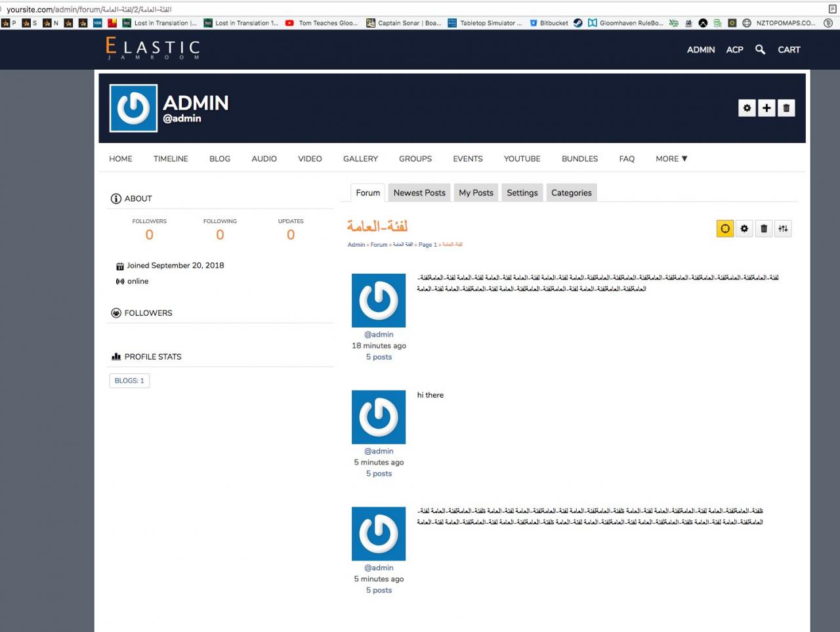Click admin avatar on the 'hi there' post
The width and height of the screenshot is (840, 632).
[379, 417]
